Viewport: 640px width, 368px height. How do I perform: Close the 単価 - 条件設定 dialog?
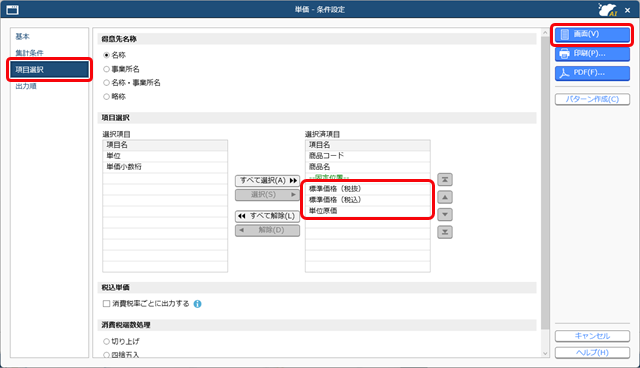point(627,10)
